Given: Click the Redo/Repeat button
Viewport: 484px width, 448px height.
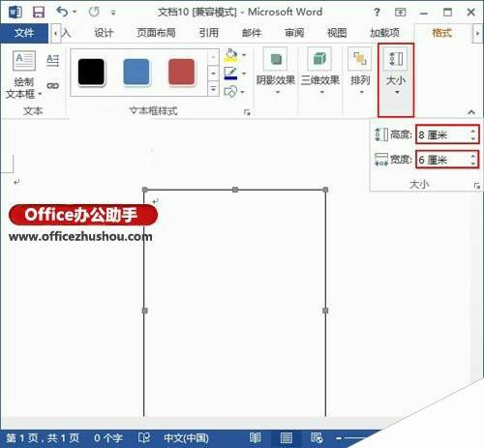Looking at the screenshot, I should click(x=94, y=13).
